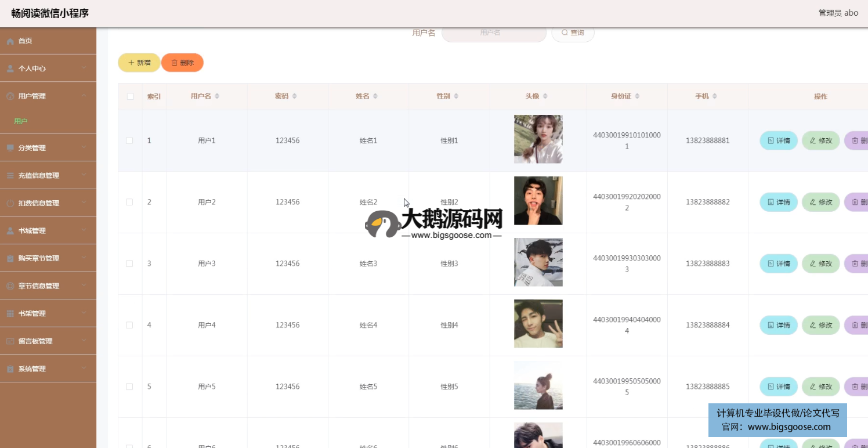Click the home icon beside 首页
Screen dimensions: 868x448
(x=10, y=41)
